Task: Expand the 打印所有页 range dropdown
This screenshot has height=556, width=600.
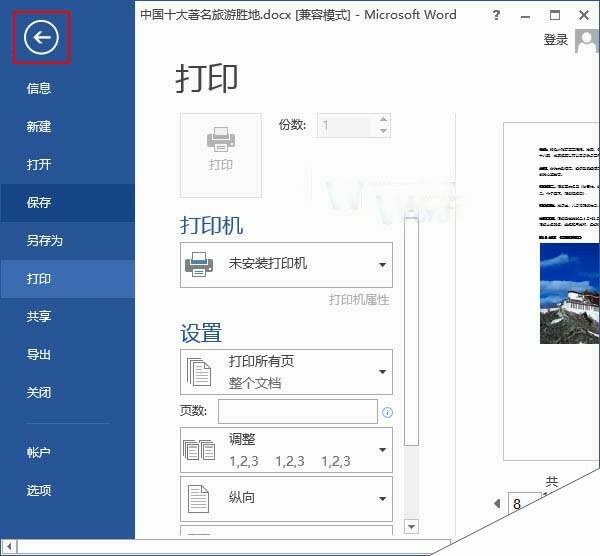Action: pyautogui.click(x=286, y=372)
